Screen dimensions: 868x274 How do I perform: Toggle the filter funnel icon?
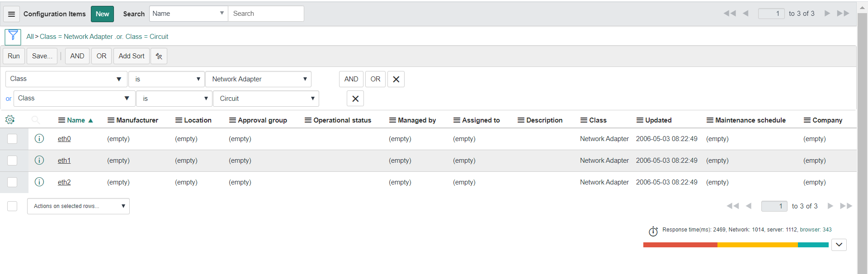13,36
